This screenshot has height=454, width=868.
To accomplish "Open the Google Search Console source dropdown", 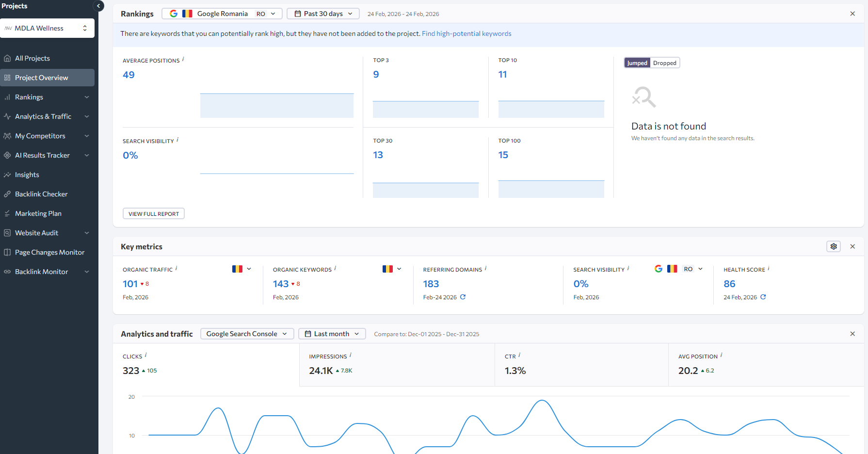I will pos(247,334).
